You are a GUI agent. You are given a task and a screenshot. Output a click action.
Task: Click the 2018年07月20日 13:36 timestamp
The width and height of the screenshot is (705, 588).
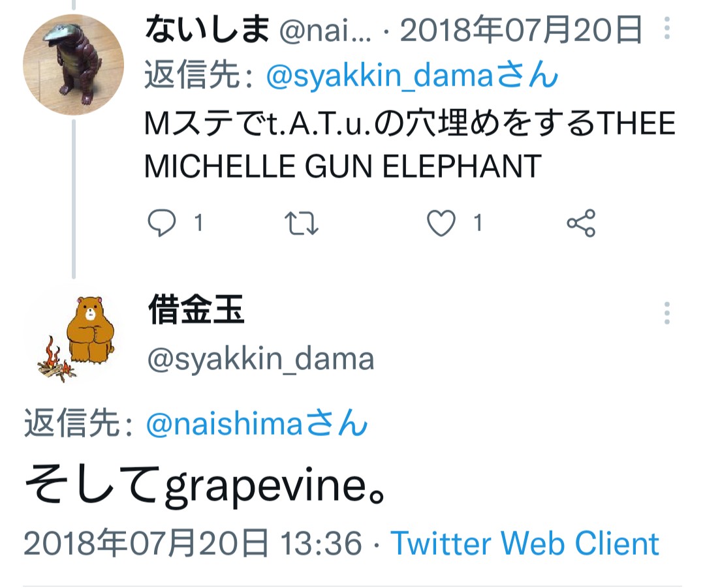point(193,543)
